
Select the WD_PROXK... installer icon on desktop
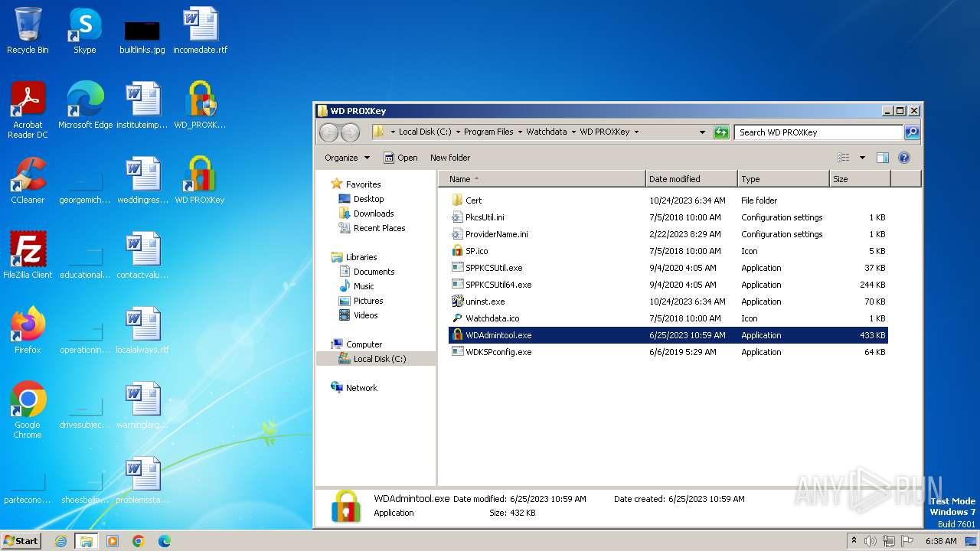[x=200, y=106]
